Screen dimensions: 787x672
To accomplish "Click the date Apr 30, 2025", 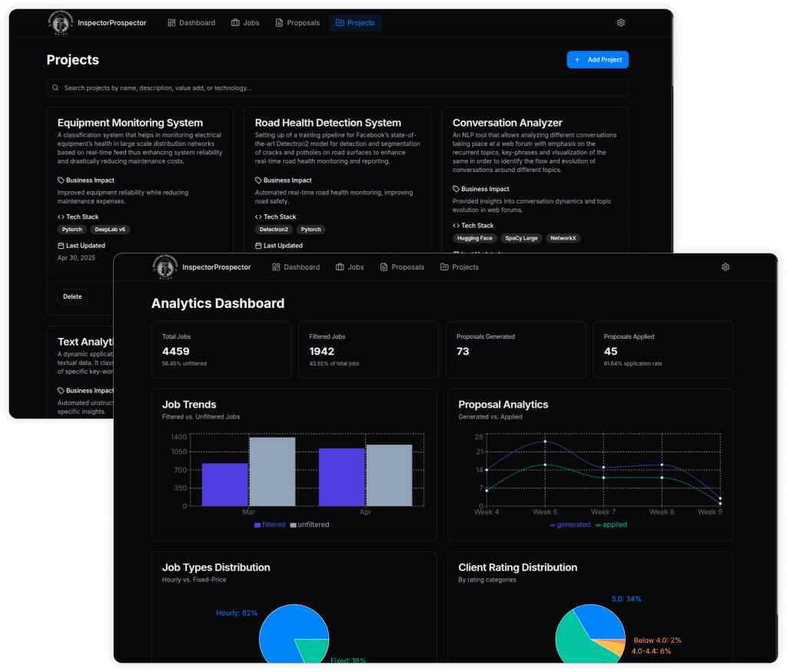I will pos(76,258).
